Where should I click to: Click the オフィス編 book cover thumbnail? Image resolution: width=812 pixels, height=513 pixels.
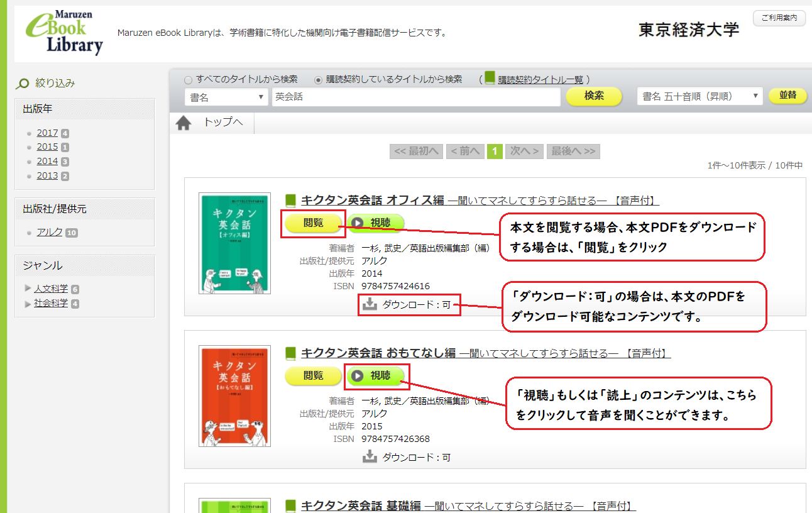[x=234, y=243]
